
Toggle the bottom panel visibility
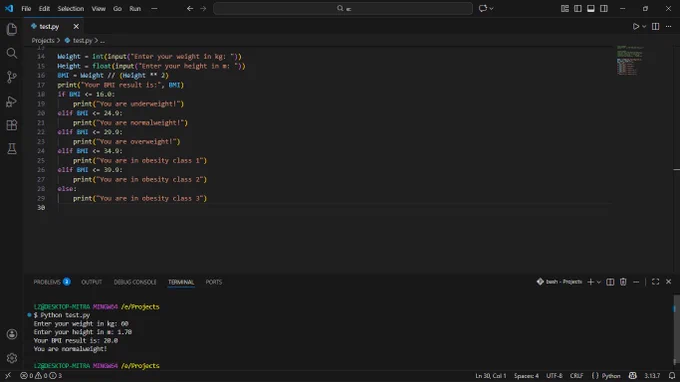(x=591, y=8)
